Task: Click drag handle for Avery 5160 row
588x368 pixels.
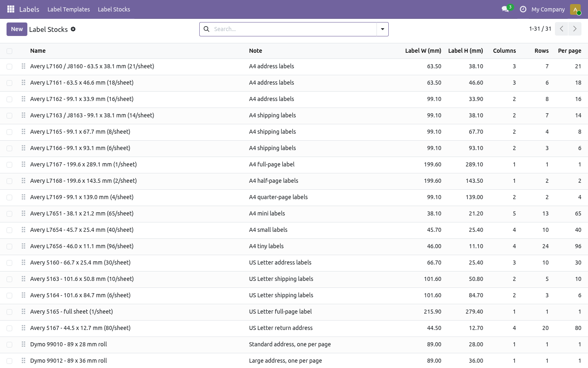Action: (23, 263)
